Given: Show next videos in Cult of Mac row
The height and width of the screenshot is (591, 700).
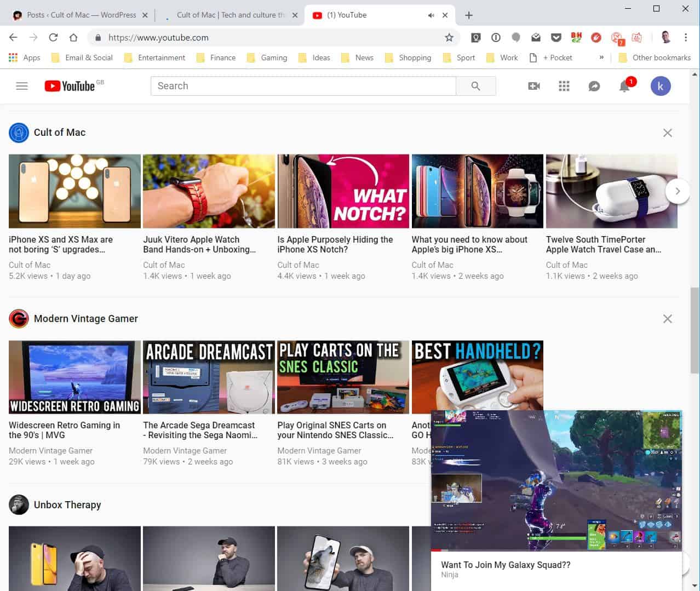Looking at the screenshot, I should [677, 191].
